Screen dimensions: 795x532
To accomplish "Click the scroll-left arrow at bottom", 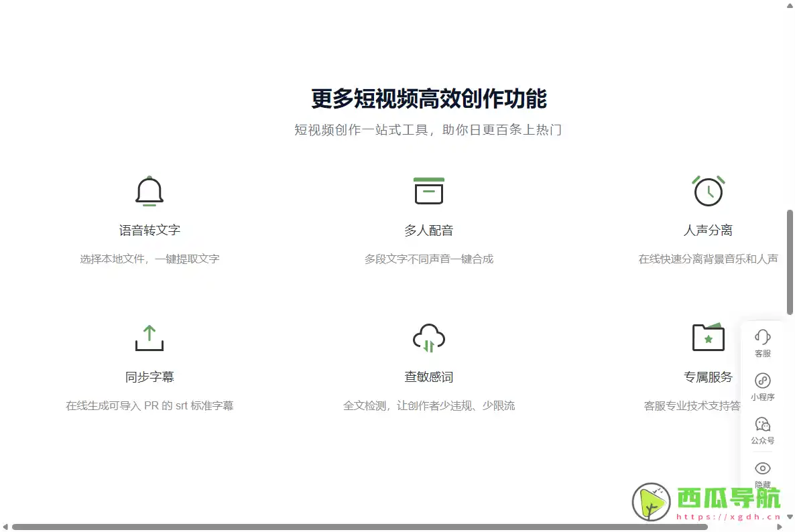I will 5,527.
